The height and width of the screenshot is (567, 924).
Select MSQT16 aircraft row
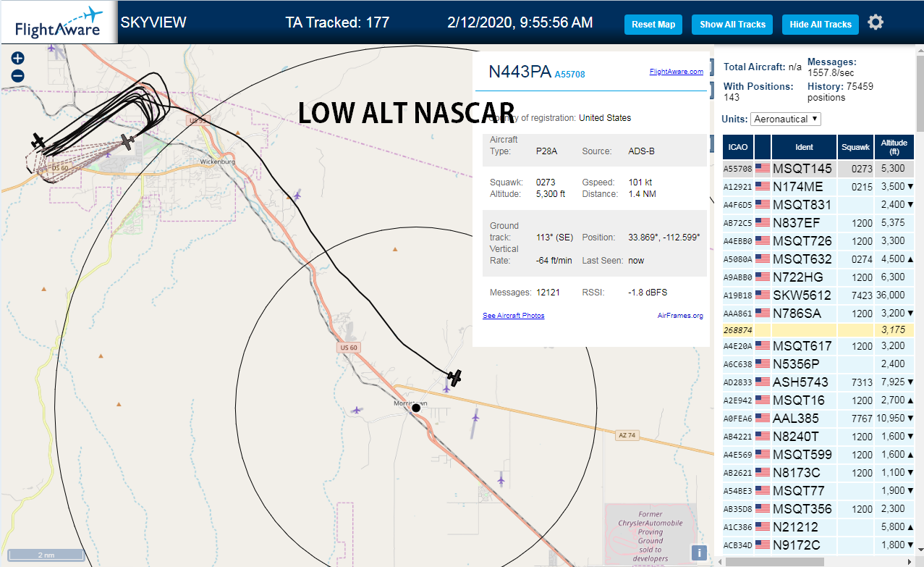coord(818,400)
